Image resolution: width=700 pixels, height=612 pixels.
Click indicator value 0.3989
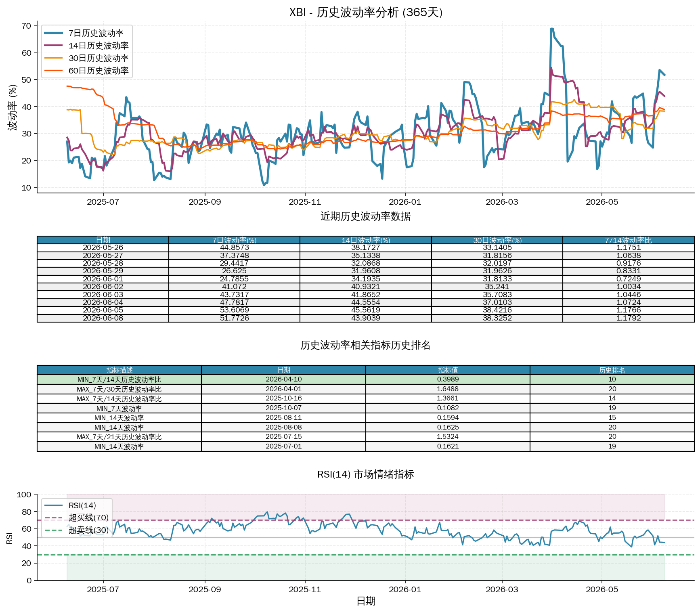(x=448, y=379)
